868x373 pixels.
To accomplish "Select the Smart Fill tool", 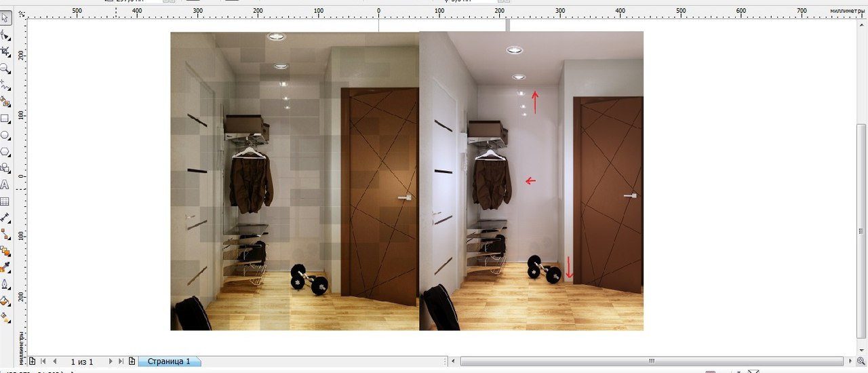I will pos(5,102).
